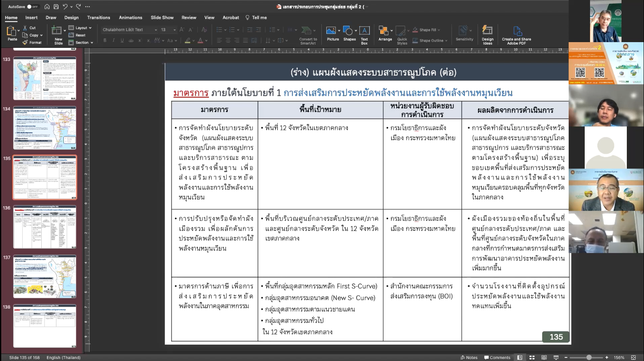
Task: Open Reading View from status bar
Action: 543,357
